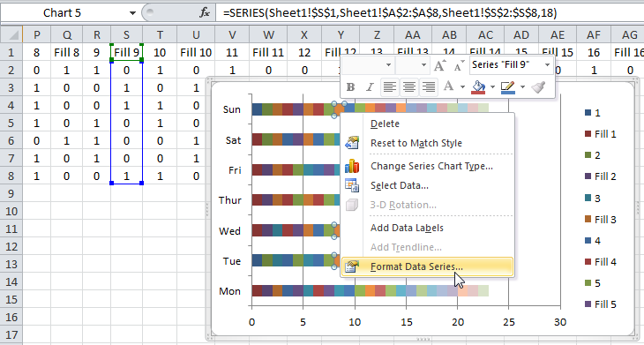Click the Center alignment icon

[409, 86]
